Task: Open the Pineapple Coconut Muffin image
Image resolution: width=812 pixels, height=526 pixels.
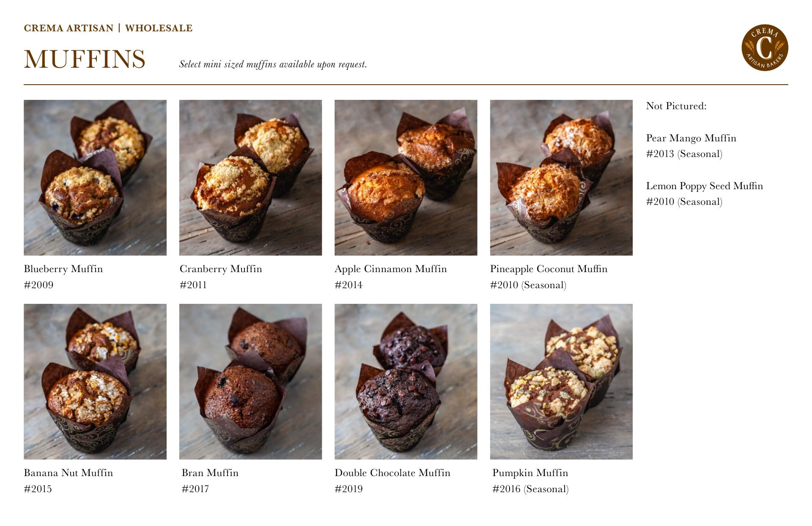Action: click(561, 178)
